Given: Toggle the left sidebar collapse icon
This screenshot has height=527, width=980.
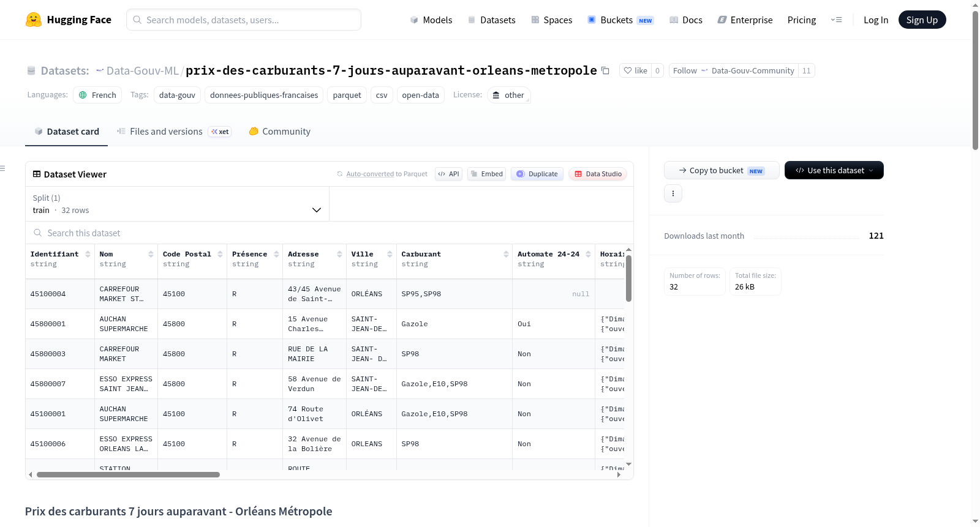Looking at the screenshot, I should pos(2,168).
